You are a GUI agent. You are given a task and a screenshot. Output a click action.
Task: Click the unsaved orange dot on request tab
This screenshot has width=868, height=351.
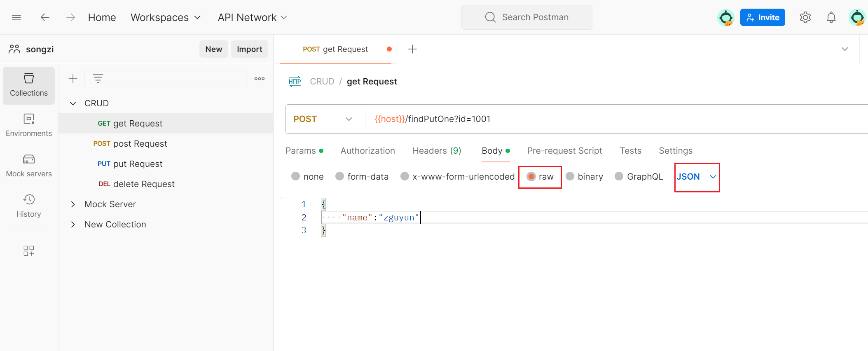click(x=389, y=49)
